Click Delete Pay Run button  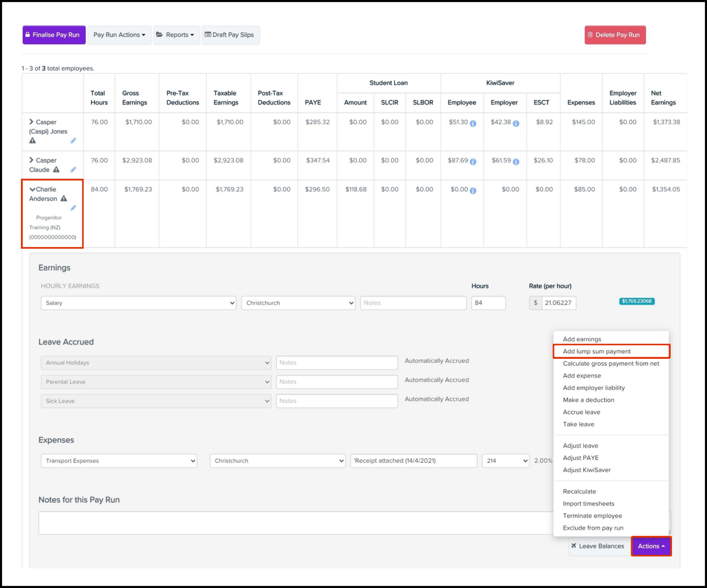[615, 35]
